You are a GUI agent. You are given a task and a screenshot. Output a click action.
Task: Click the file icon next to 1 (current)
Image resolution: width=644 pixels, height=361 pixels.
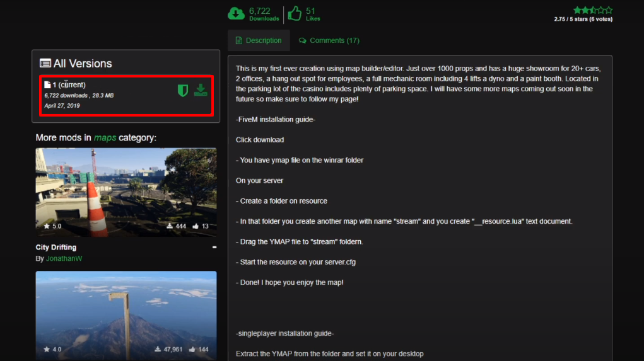click(47, 84)
